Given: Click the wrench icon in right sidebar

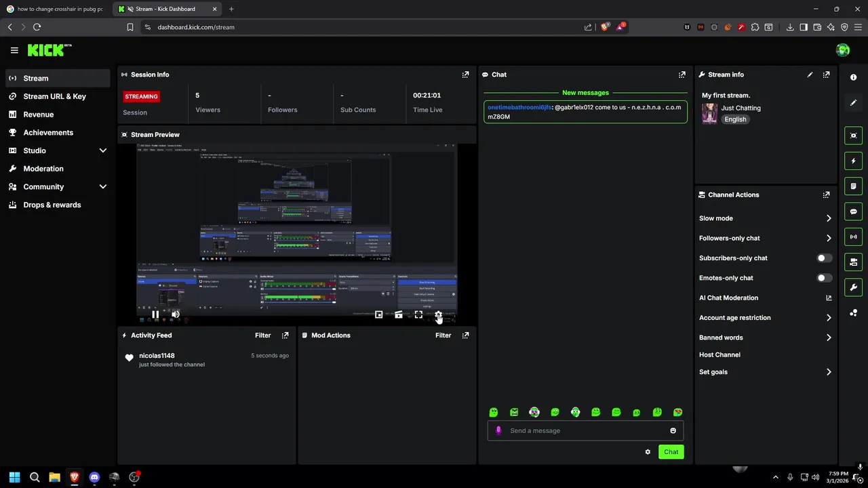Looking at the screenshot, I should click(853, 287).
